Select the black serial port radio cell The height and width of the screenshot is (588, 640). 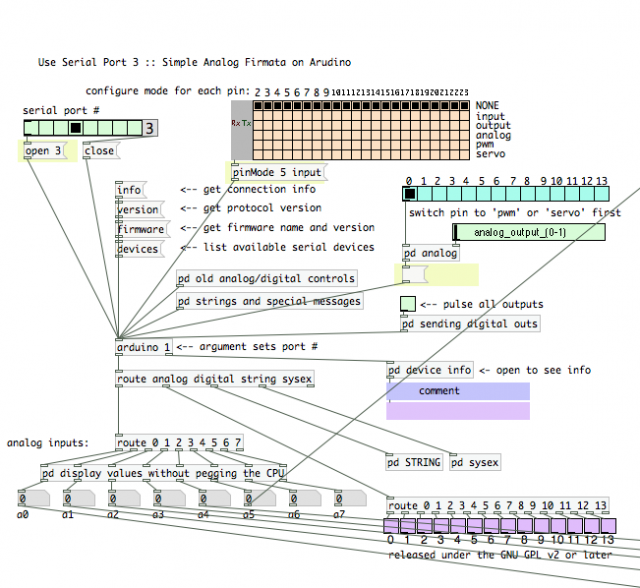point(76,128)
